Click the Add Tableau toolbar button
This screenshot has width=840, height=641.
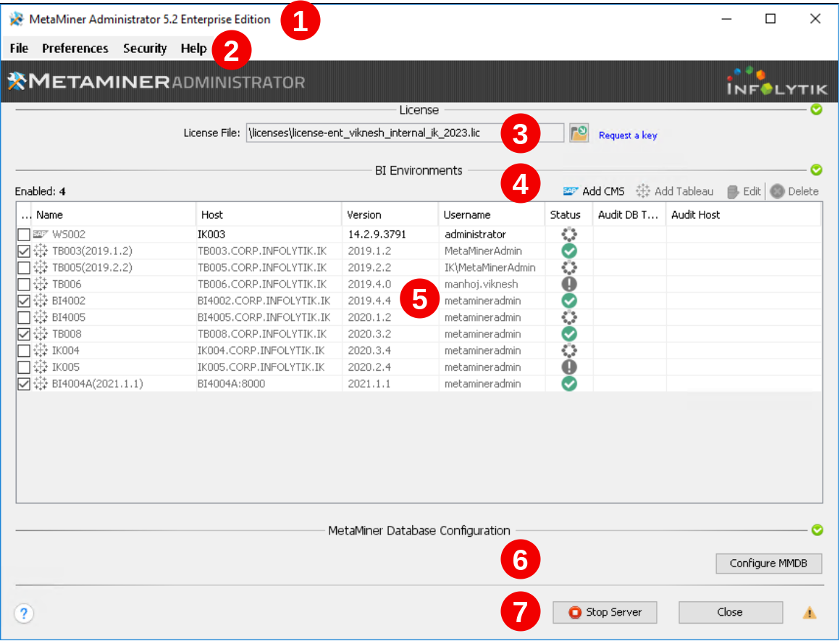675,191
